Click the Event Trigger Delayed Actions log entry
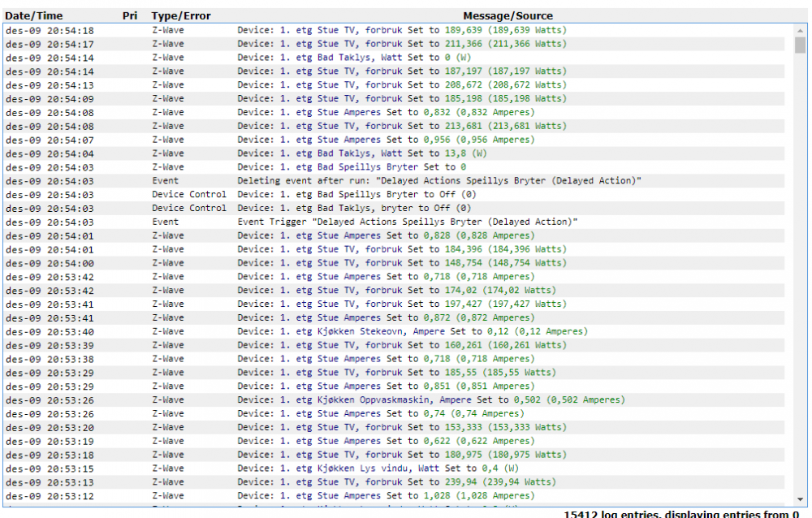 tap(407, 222)
